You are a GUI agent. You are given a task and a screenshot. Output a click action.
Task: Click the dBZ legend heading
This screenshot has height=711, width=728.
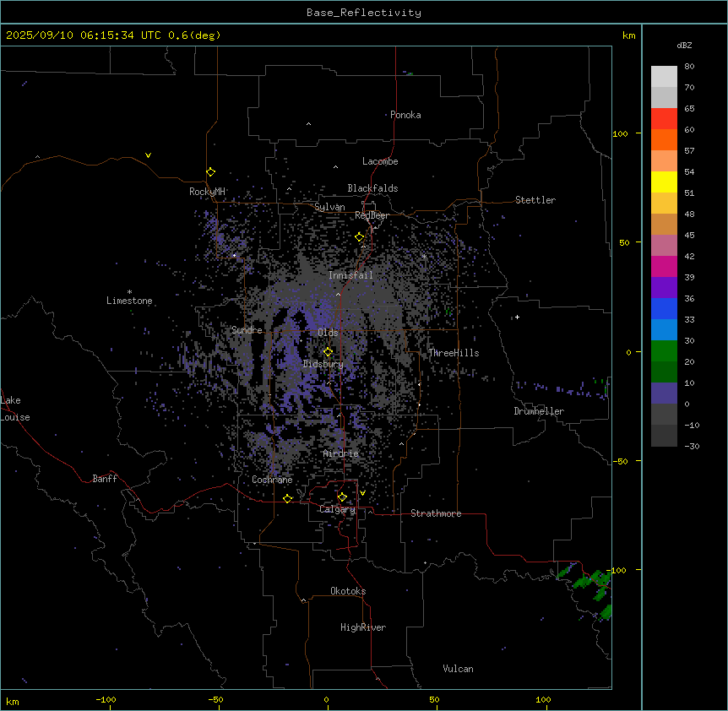(684, 45)
